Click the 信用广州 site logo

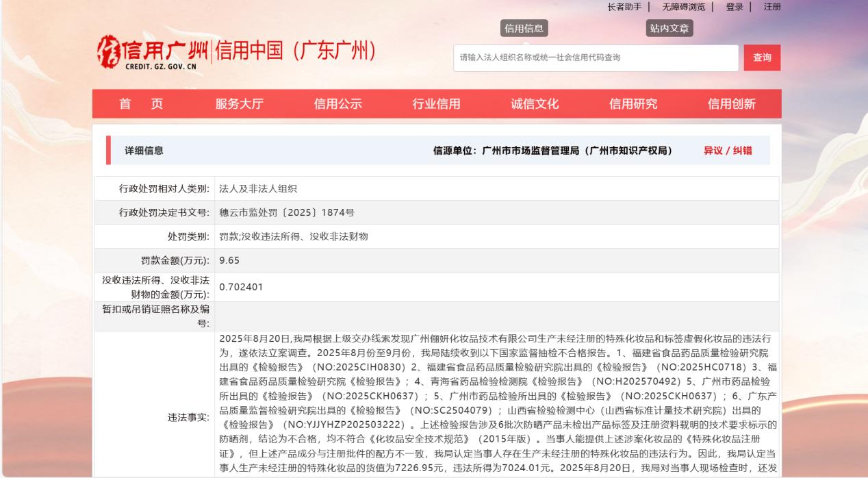[x=155, y=53]
